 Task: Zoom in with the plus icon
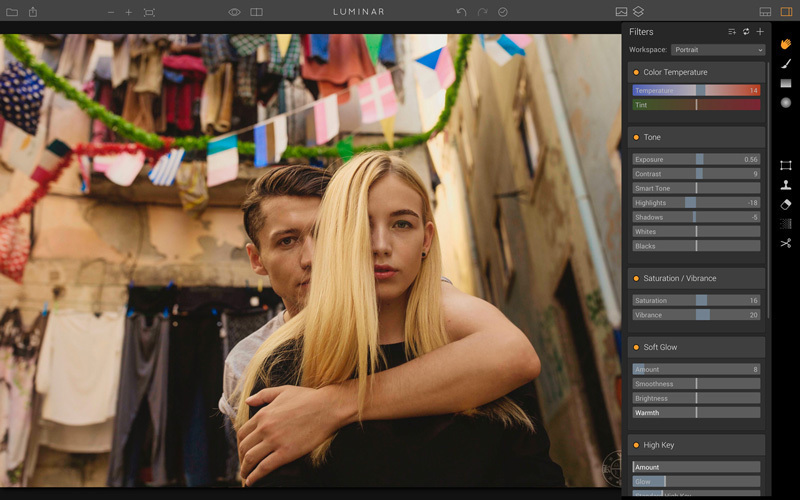129,12
